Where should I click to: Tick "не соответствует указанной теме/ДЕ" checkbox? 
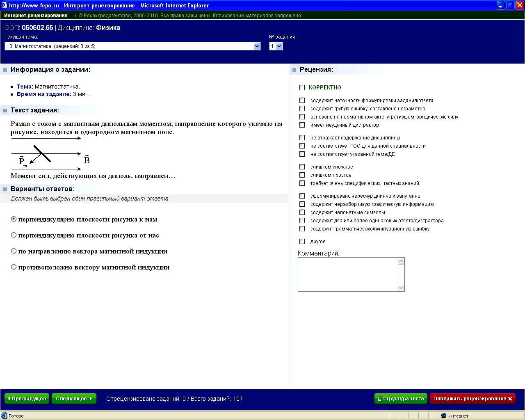click(x=302, y=154)
